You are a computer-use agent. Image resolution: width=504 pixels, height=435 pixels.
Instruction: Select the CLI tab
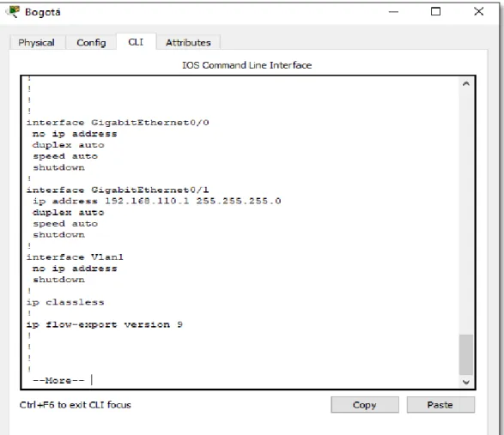coord(136,42)
